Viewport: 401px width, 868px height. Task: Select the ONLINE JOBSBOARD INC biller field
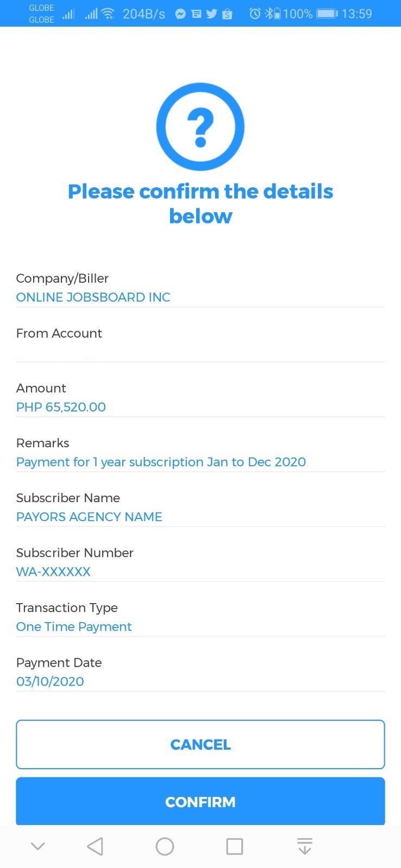93,297
